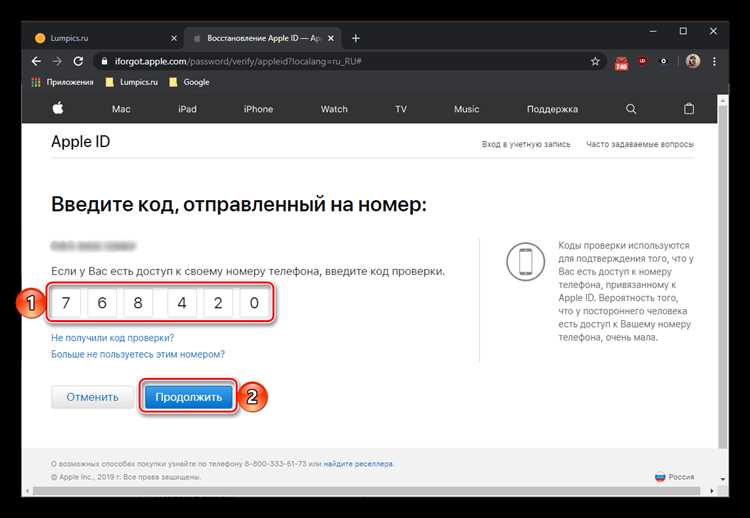Image resolution: width=750 pixels, height=518 pixels.
Task: Click the code digit field containing 7
Action: tap(66, 303)
